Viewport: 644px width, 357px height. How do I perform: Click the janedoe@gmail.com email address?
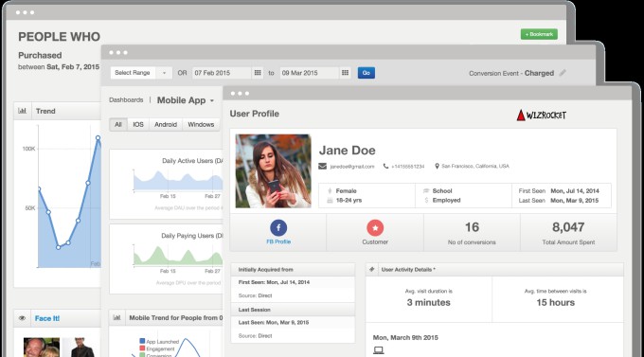(352, 167)
